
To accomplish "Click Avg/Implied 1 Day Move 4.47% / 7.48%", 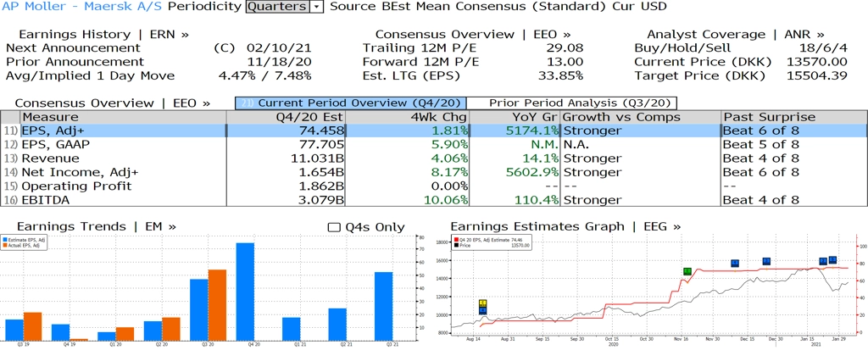I will pyautogui.click(x=265, y=76).
